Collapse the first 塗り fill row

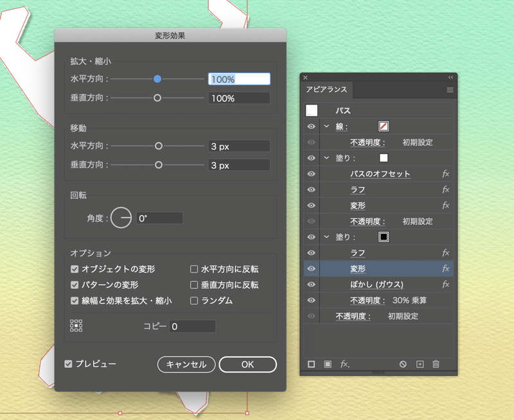click(327, 157)
